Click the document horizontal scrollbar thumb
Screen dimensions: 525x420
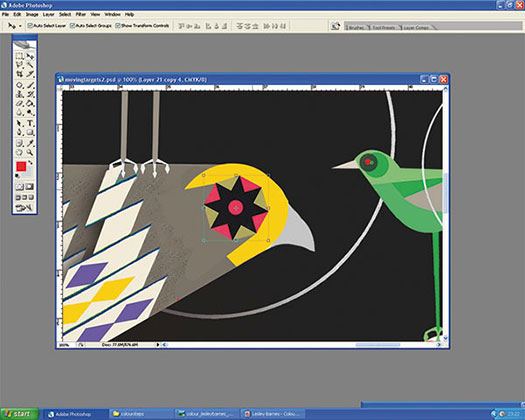(x=377, y=345)
